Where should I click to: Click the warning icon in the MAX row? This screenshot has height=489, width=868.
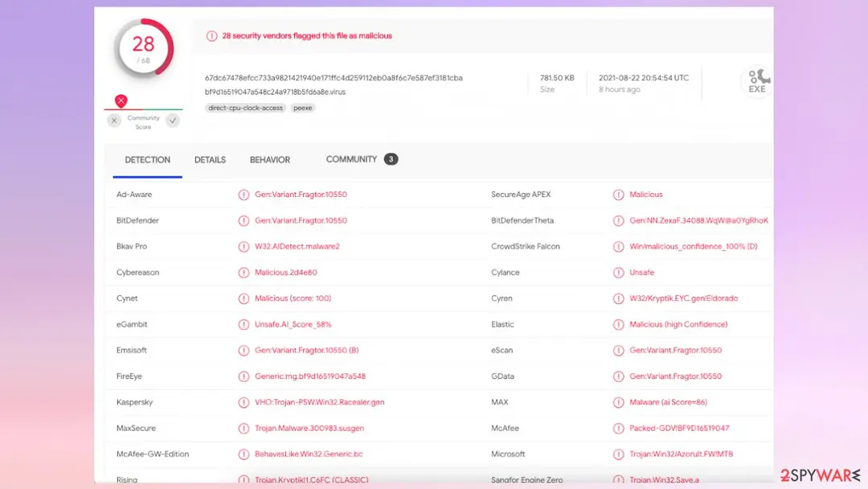point(618,403)
